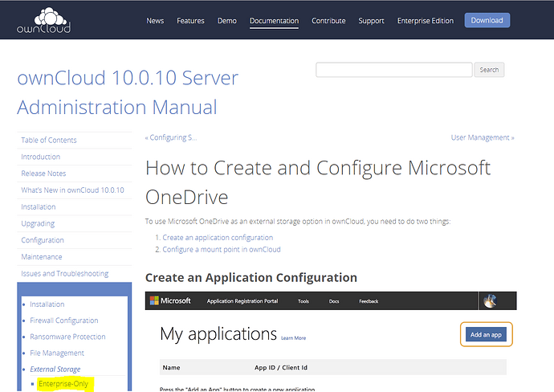Screen dimensions: 554x392
Task: Open the Support nav item
Action: (x=371, y=21)
